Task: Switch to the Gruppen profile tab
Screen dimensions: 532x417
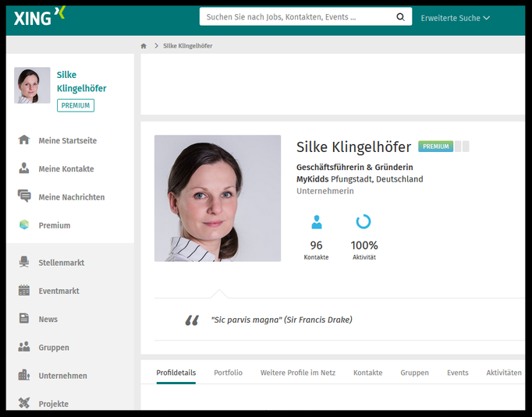Action: tap(415, 373)
